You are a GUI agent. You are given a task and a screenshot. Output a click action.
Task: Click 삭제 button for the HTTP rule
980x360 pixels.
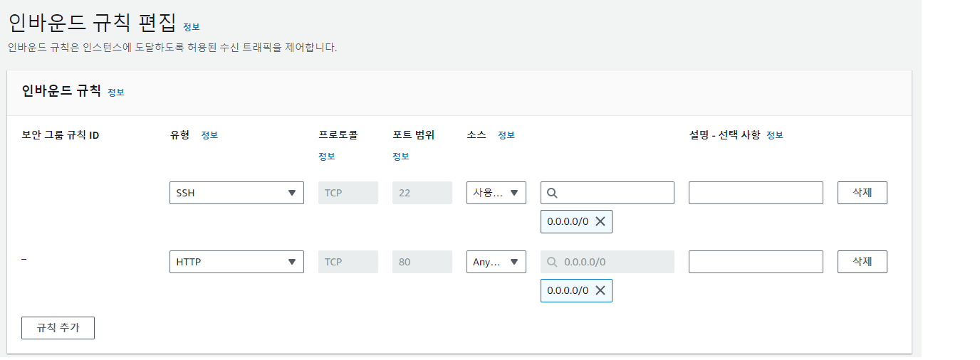point(862,262)
